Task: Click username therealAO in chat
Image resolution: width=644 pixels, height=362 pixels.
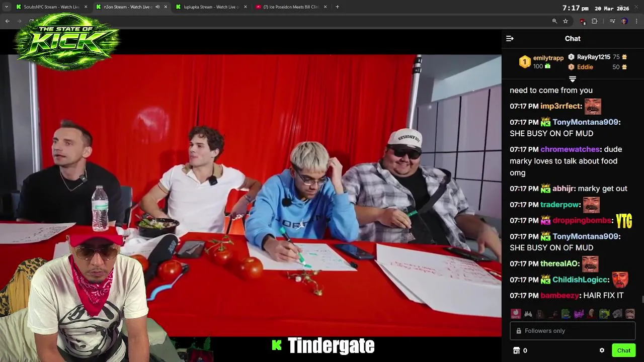Action: click(x=559, y=263)
